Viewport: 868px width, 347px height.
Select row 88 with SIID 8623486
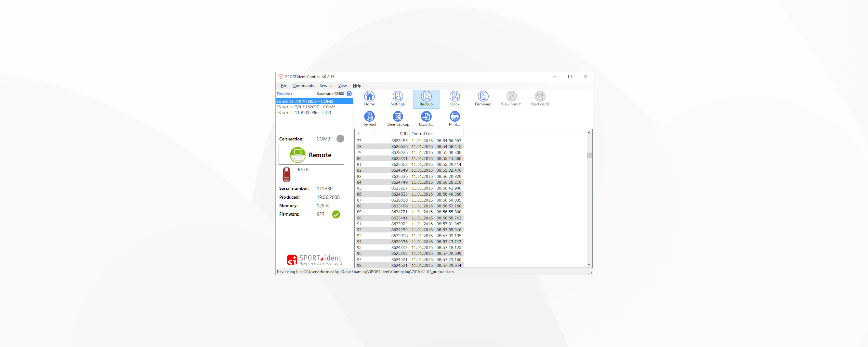click(409, 206)
